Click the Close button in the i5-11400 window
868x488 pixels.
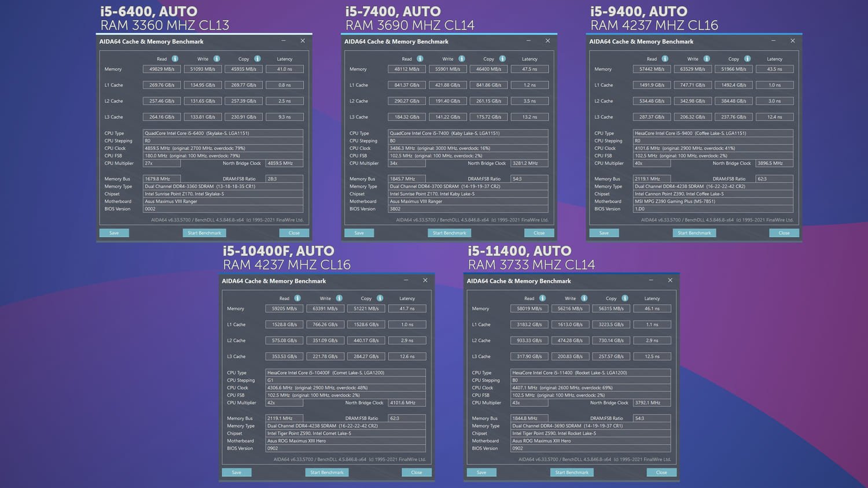[661, 472]
